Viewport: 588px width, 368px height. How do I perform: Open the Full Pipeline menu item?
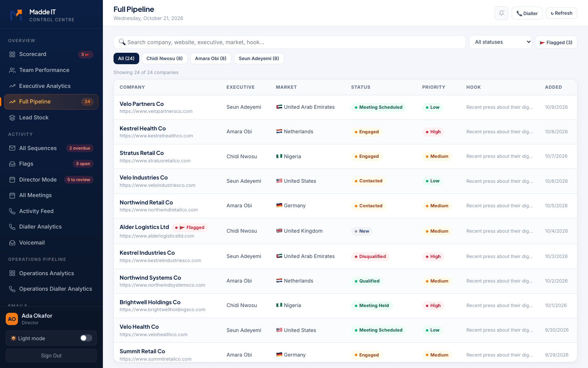[x=51, y=102]
